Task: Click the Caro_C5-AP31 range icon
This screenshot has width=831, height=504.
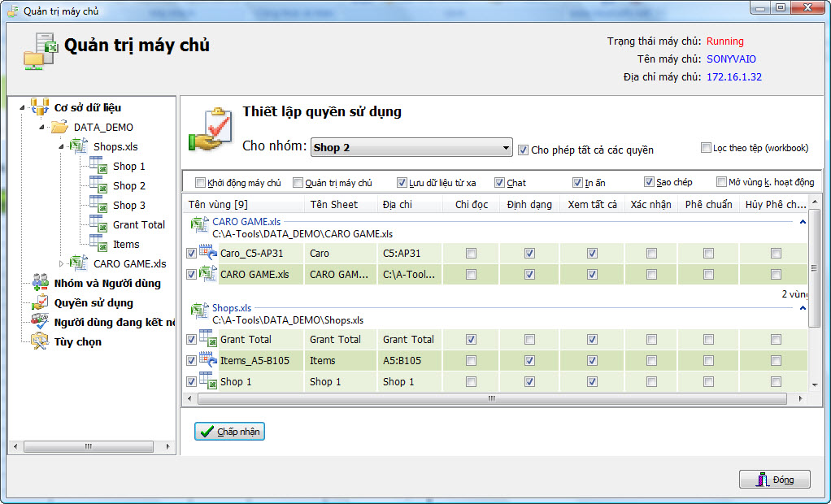Action: tap(208, 252)
